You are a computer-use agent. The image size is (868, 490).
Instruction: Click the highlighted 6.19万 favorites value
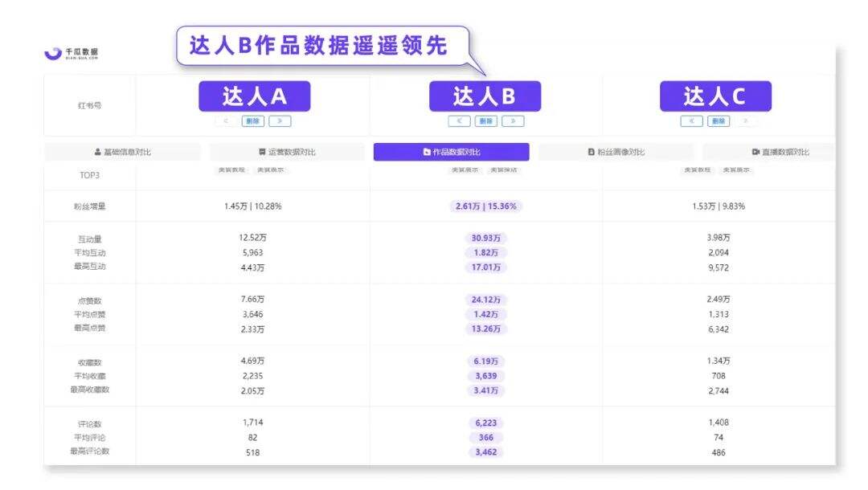coord(486,361)
